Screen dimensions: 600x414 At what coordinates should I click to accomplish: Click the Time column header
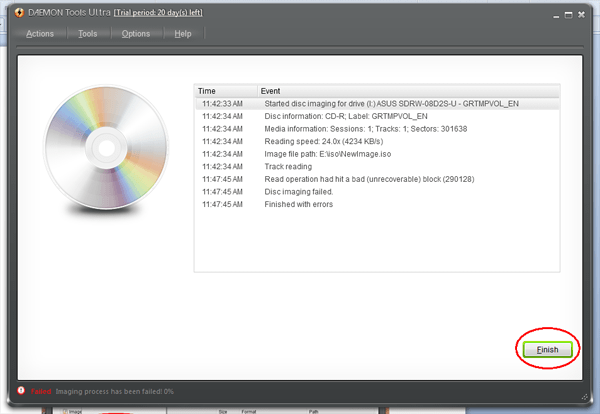226,91
